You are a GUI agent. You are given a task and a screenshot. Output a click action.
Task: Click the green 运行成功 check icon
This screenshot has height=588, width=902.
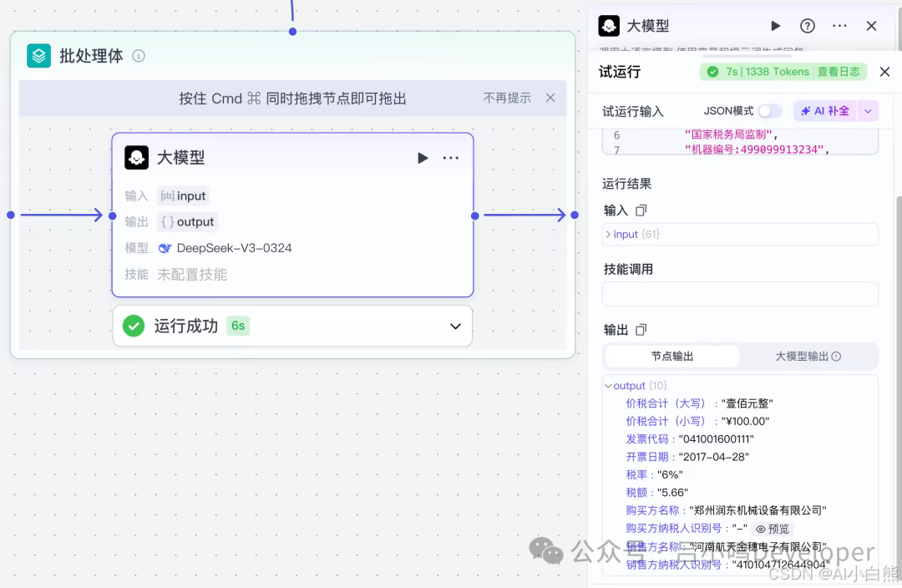[x=134, y=326]
